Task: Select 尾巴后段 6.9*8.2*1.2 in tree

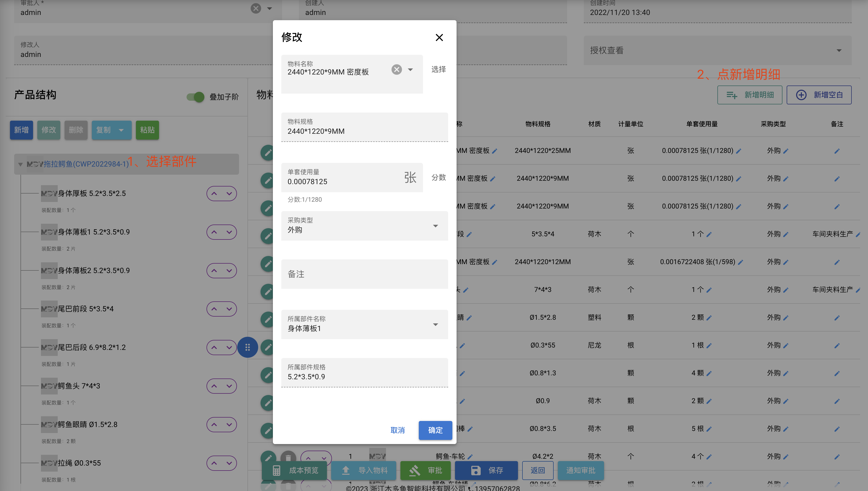Action: pos(91,347)
